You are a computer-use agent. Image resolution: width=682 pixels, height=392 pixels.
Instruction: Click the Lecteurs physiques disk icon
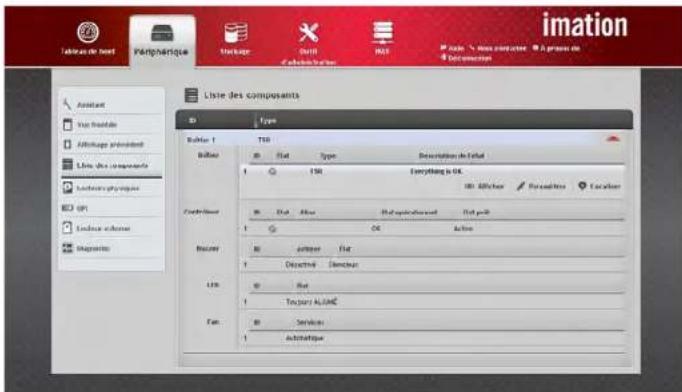pos(67,188)
